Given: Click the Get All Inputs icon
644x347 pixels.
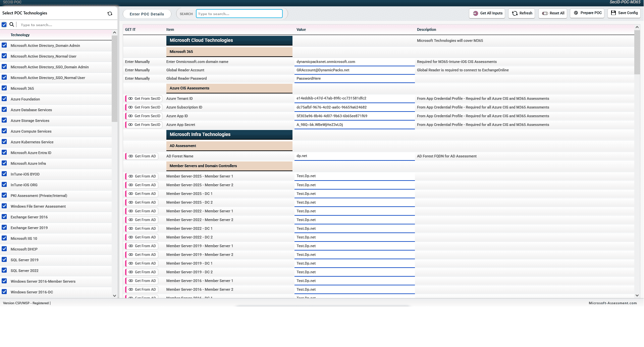Looking at the screenshot, I should [476, 13].
